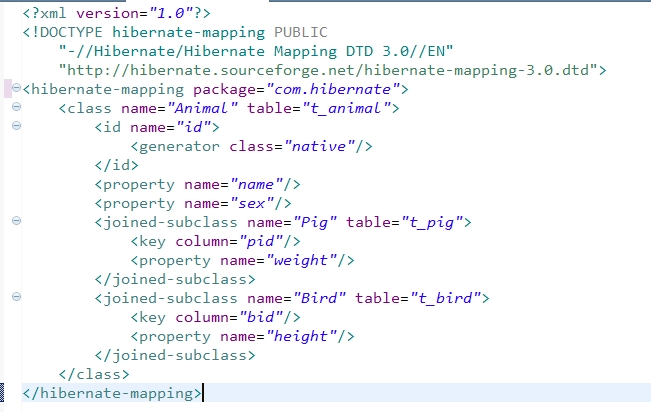Click the generator class value "native"
Image resolution: width=651 pixels, height=412 pixels.
[x=319, y=146]
